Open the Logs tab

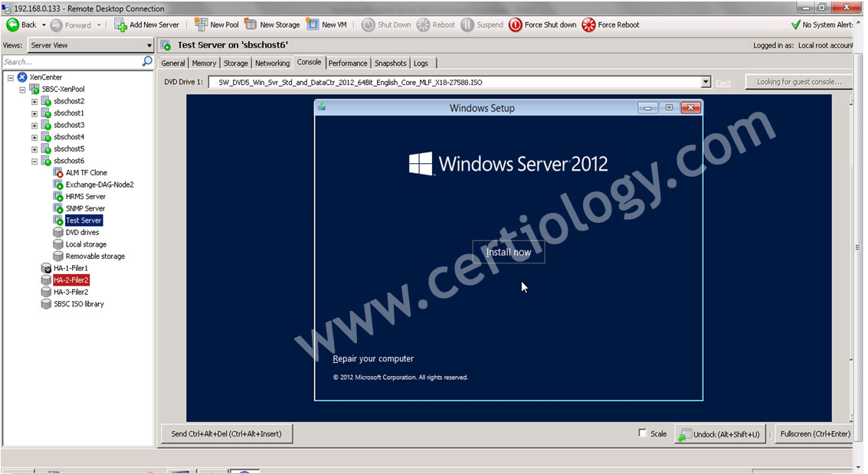[421, 63]
